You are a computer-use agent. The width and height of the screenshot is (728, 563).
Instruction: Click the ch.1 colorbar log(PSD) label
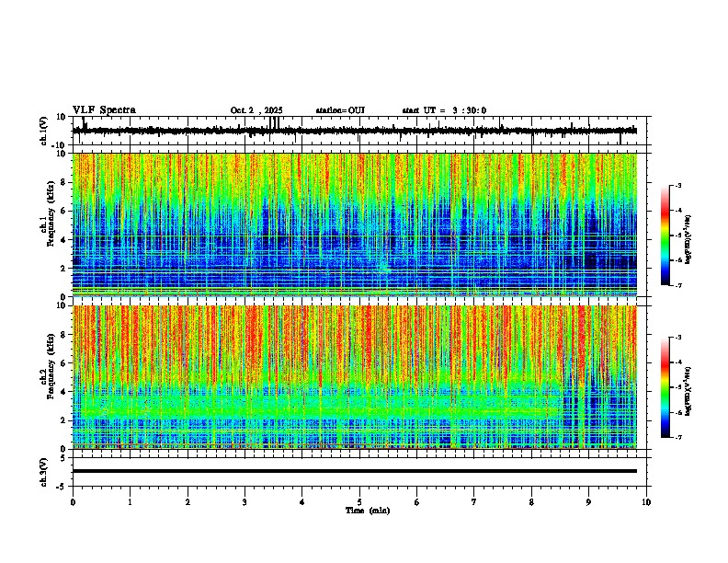(688, 240)
